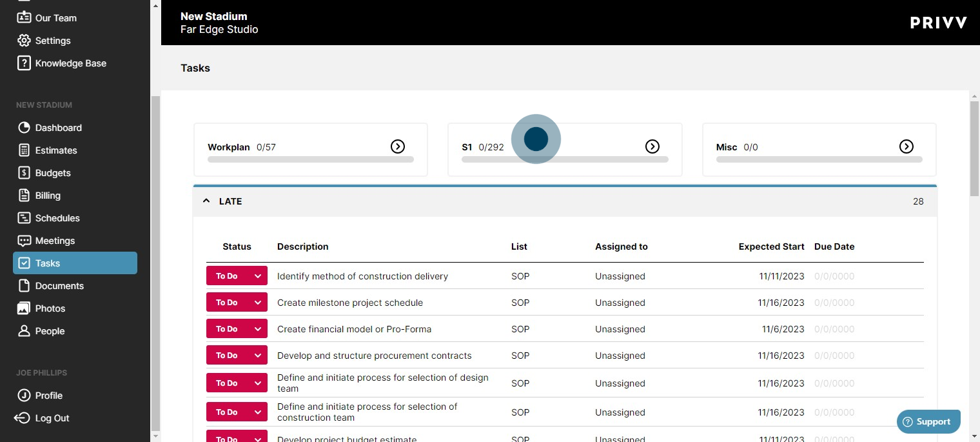Click the Status column header
The image size is (980, 442).
click(237, 246)
